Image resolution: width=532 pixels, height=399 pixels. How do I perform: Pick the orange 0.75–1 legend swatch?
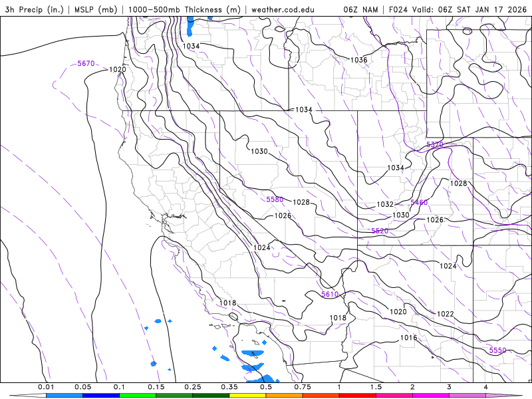pyautogui.click(x=321, y=396)
